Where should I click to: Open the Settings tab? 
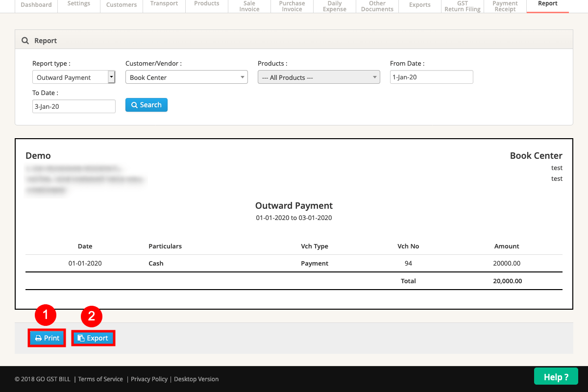(x=78, y=4)
